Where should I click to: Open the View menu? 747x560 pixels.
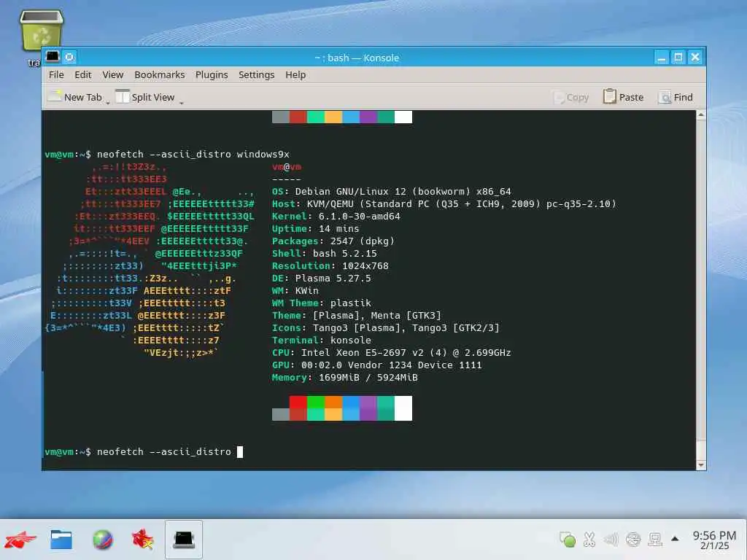[x=113, y=75]
